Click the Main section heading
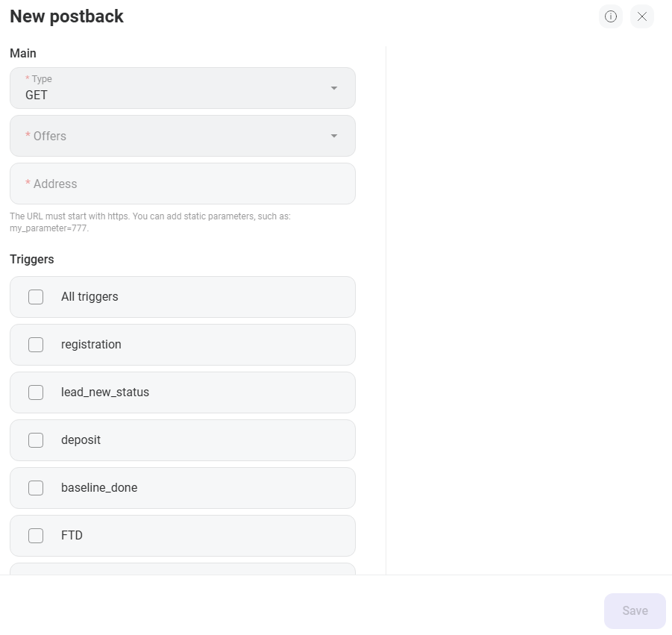The image size is (672, 635). coord(23,54)
